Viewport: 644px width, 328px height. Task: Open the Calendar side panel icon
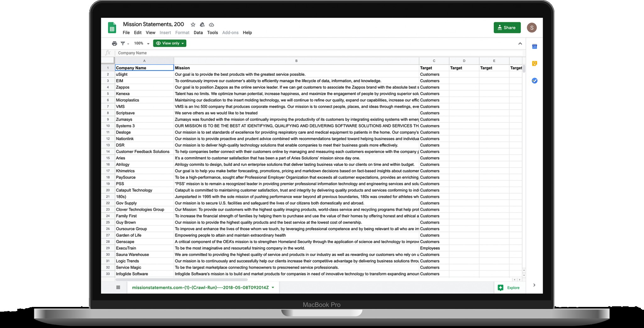pos(534,47)
